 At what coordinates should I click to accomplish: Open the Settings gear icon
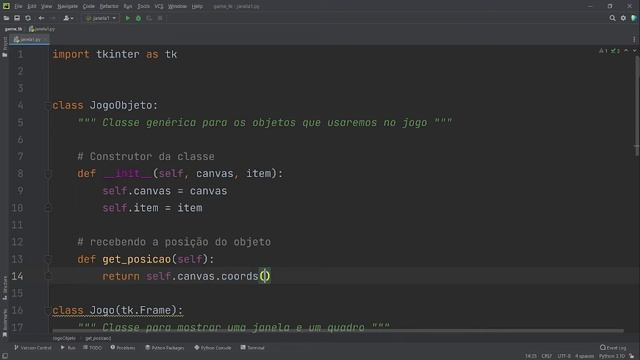pos(623,18)
